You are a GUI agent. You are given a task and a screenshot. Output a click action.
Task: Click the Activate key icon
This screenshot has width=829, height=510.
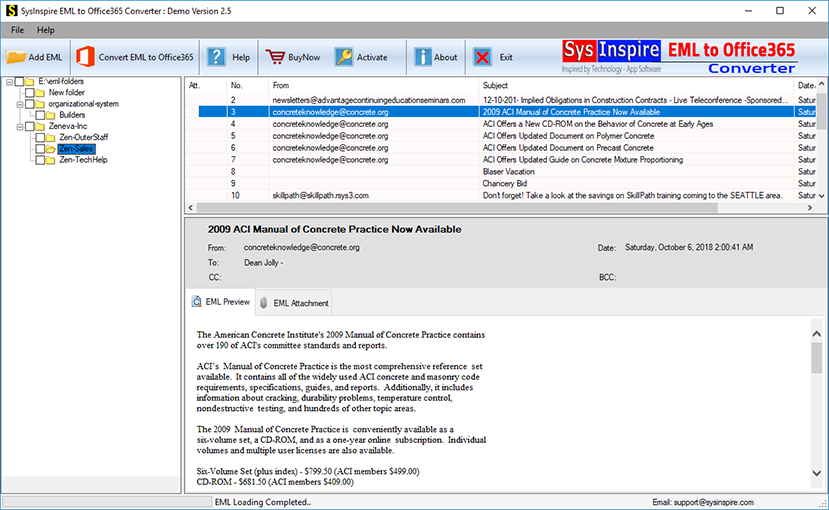point(344,57)
